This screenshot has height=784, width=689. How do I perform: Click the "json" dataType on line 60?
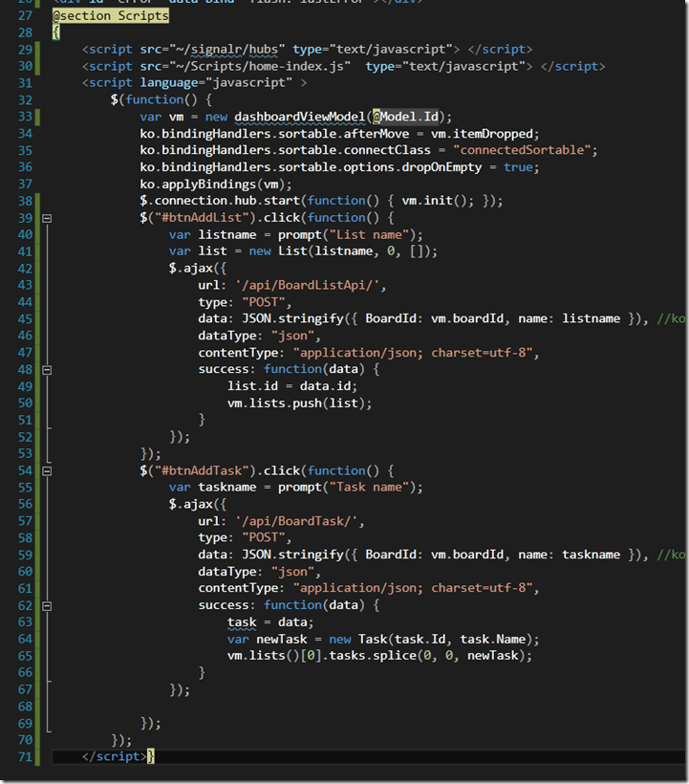[x=292, y=572]
